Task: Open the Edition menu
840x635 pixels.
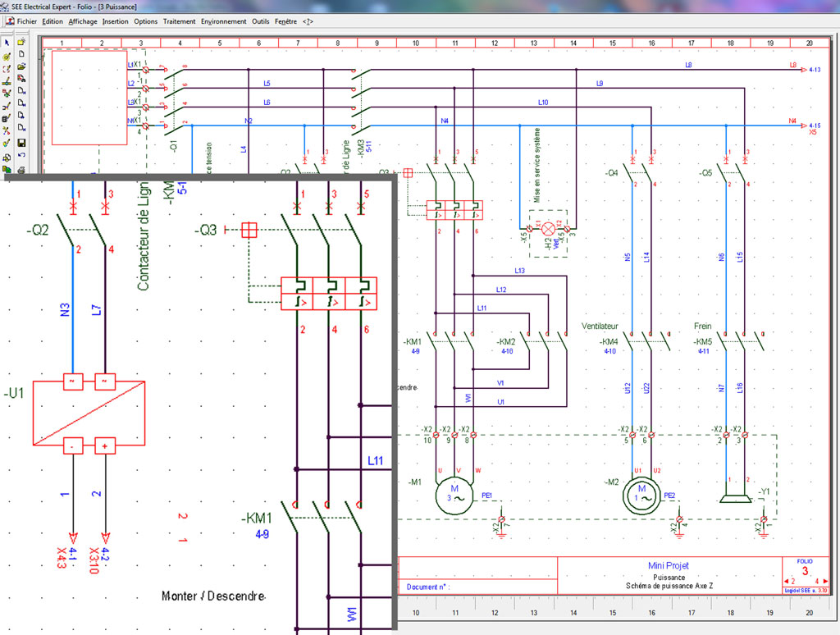Action: [52, 21]
